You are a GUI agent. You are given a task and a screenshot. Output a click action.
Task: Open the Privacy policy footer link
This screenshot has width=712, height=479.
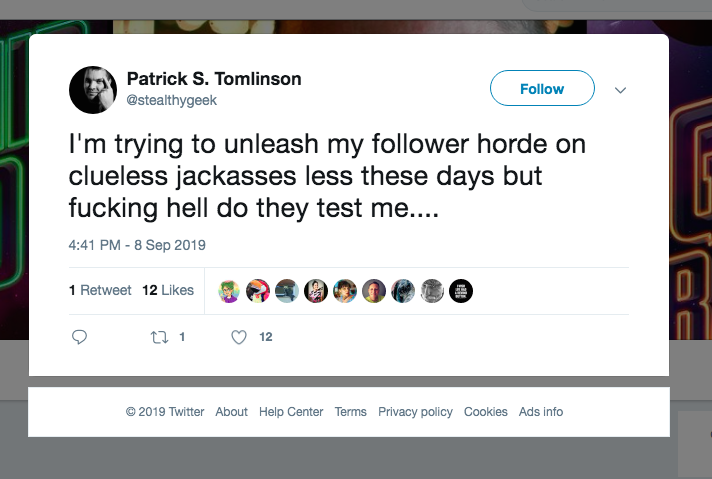(x=415, y=412)
